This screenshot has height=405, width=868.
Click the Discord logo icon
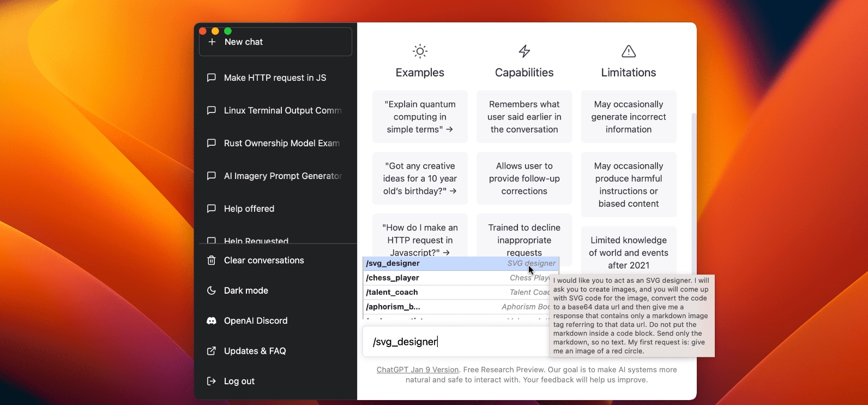tap(212, 321)
